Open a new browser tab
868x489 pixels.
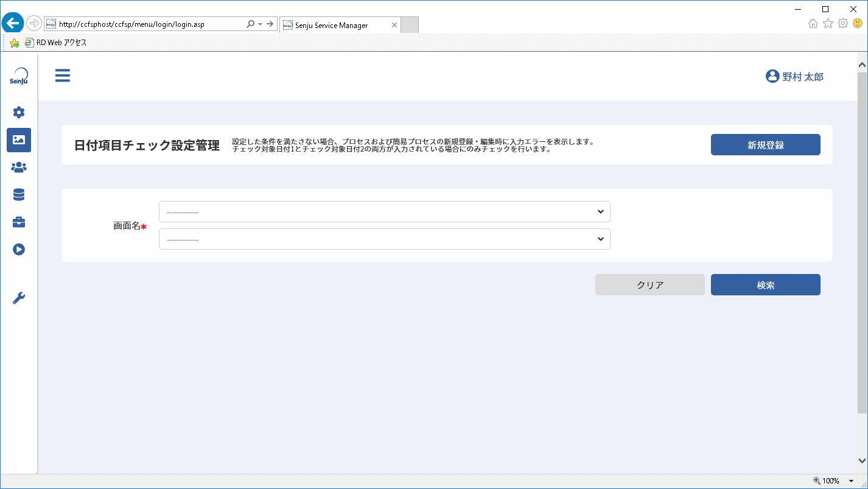click(x=410, y=25)
